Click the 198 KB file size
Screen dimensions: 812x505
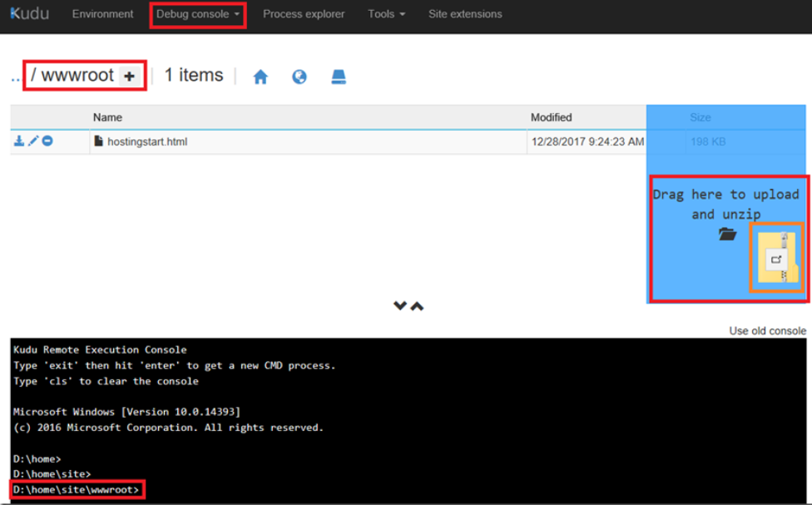708,141
